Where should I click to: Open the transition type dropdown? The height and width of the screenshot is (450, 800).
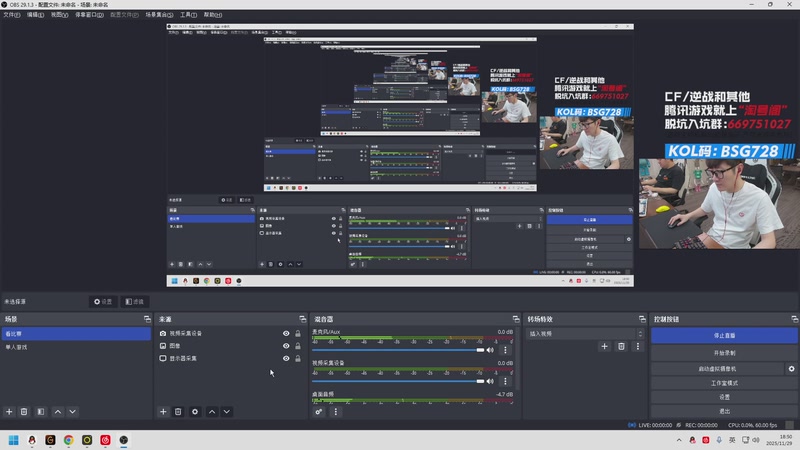click(x=585, y=334)
